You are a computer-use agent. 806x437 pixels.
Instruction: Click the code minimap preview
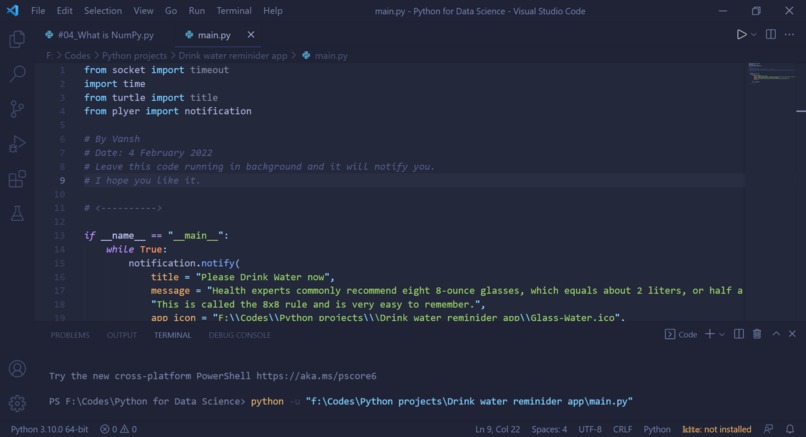[x=772, y=72]
